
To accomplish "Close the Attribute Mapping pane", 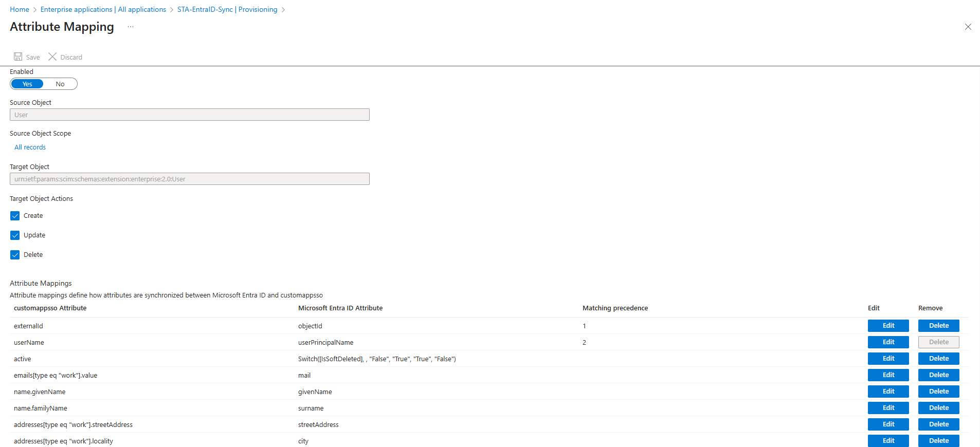I will point(968,27).
